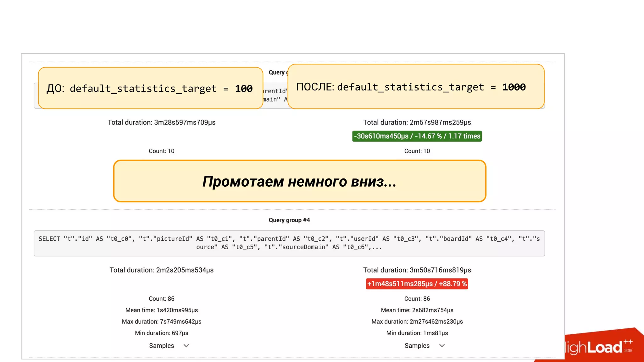Select Max duration: 2m27s462ms230µs
This screenshot has width=644, height=362.
coord(417,321)
